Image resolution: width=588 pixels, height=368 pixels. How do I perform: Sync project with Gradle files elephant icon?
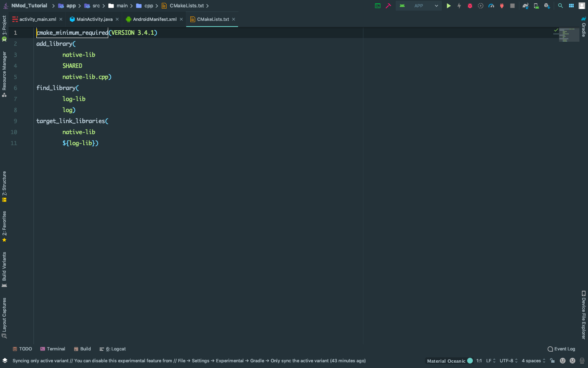pyautogui.click(x=525, y=6)
